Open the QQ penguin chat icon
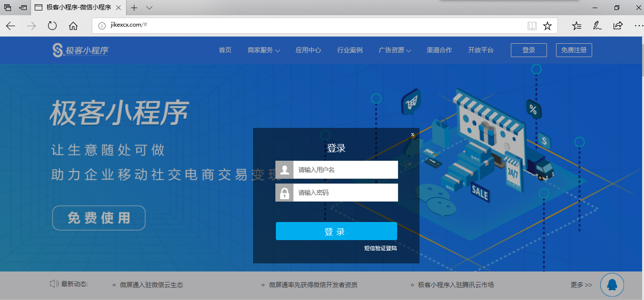 (x=612, y=285)
